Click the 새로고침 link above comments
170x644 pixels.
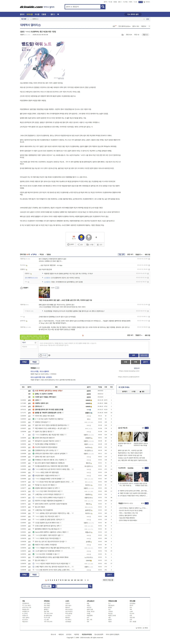[147, 254]
